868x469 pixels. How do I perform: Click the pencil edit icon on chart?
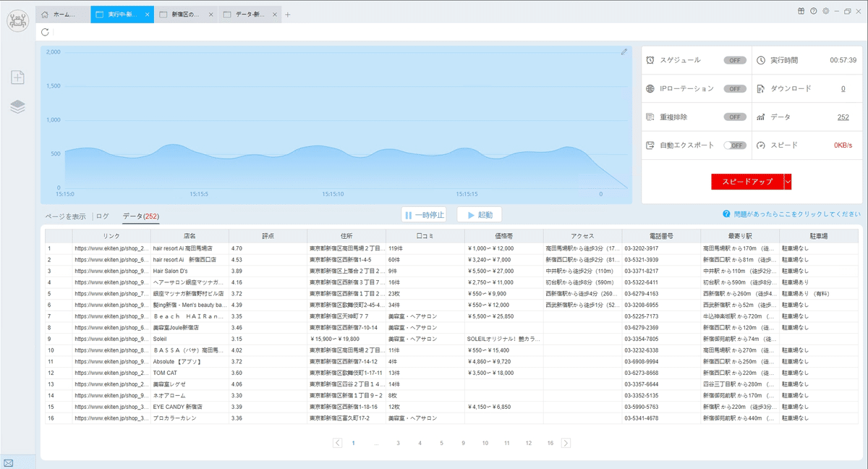coord(624,52)
